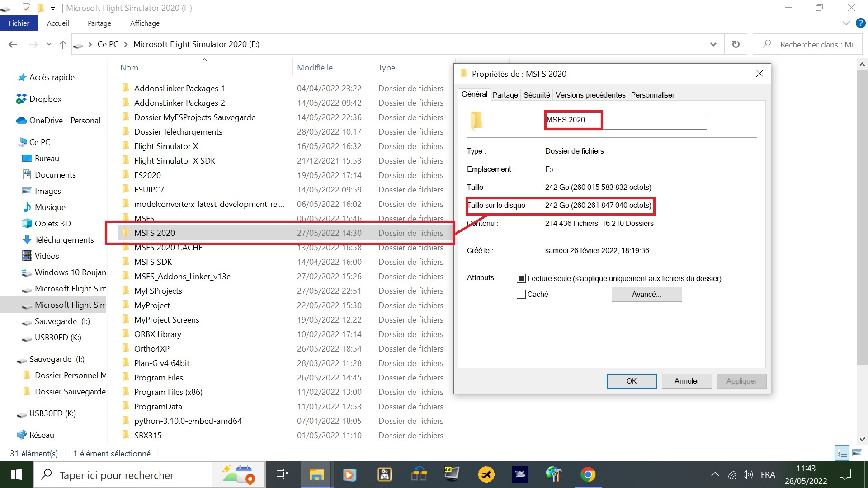Open the Affichage ribbon tab
Screen dimensions: 868x488
[145, 23]
